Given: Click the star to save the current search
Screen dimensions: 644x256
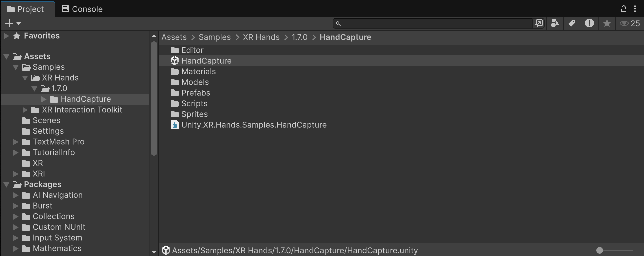Looking at the screenshot, I should [x=607, y=23].
